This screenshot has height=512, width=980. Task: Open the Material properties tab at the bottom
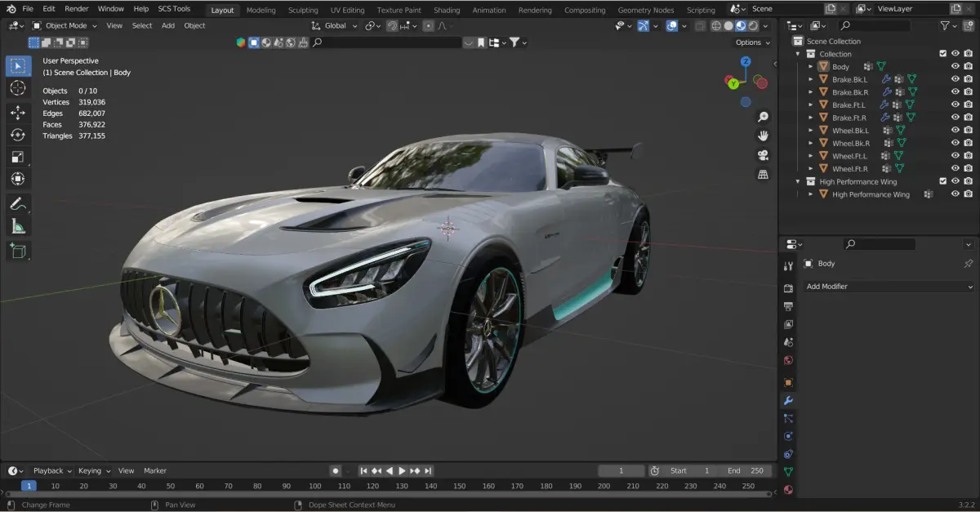click(788, 490)
